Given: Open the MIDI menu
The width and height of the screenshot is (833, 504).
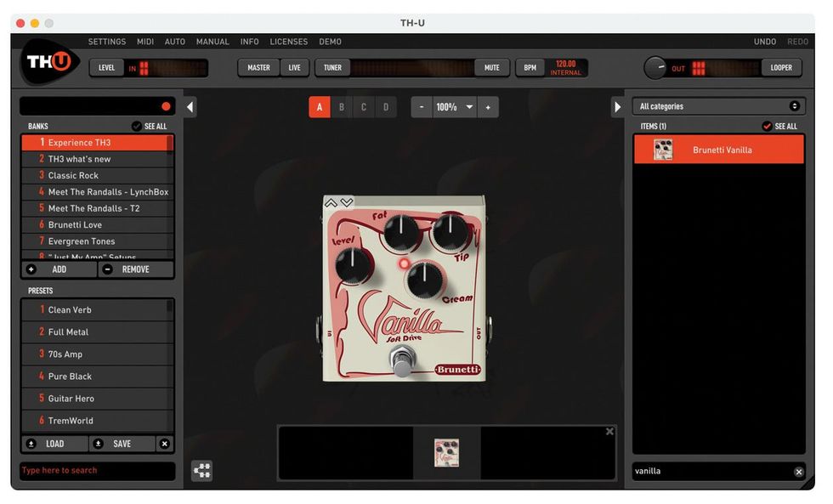Looking at the screenshot, I should click(x=145, y=42).
